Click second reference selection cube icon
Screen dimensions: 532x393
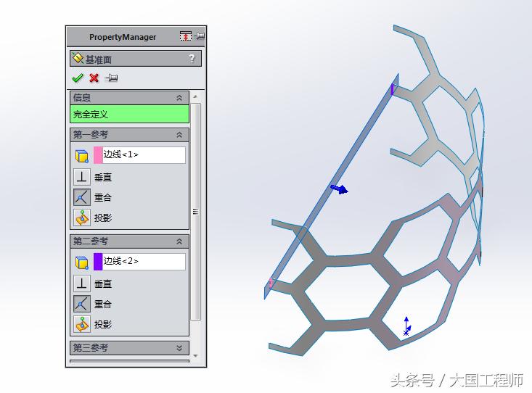pyautogui.click(x=82, y=262)
